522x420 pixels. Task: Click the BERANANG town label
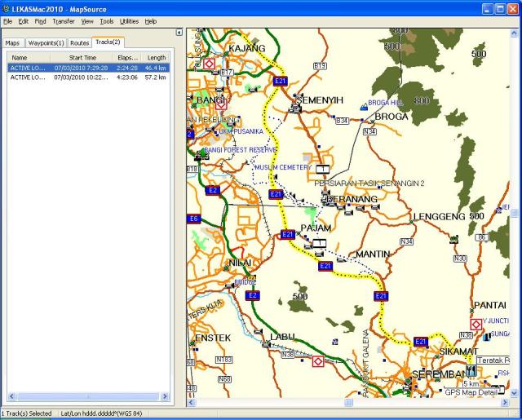tap(352, 199)
